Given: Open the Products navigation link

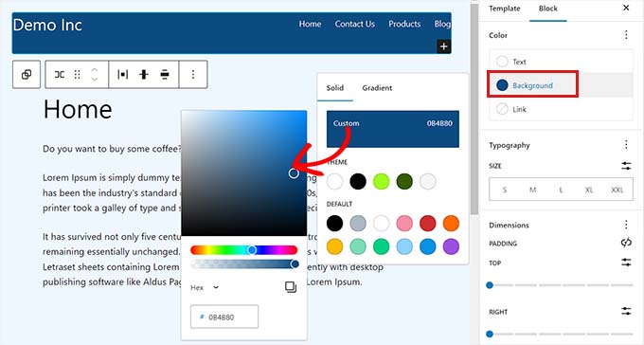Looking at the screenshot, I should pos(404,24).
